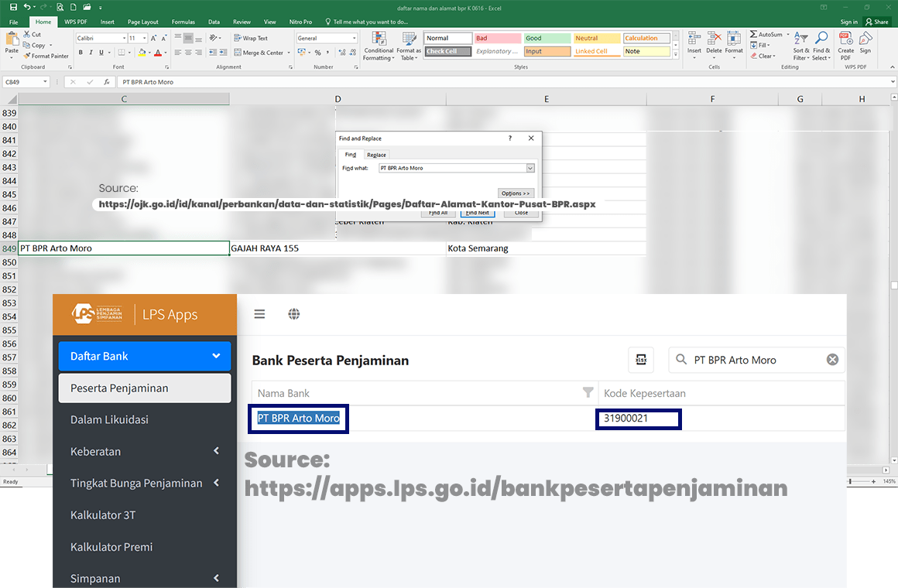Select the yellow fill color button
The image size is (898, 588).
click(x=142, y=53)
